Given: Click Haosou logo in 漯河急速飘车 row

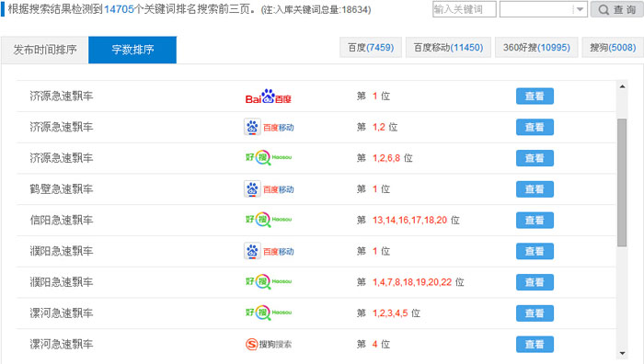Looking at the screenshot, I should pyautogui.click(x=269, y=313).
